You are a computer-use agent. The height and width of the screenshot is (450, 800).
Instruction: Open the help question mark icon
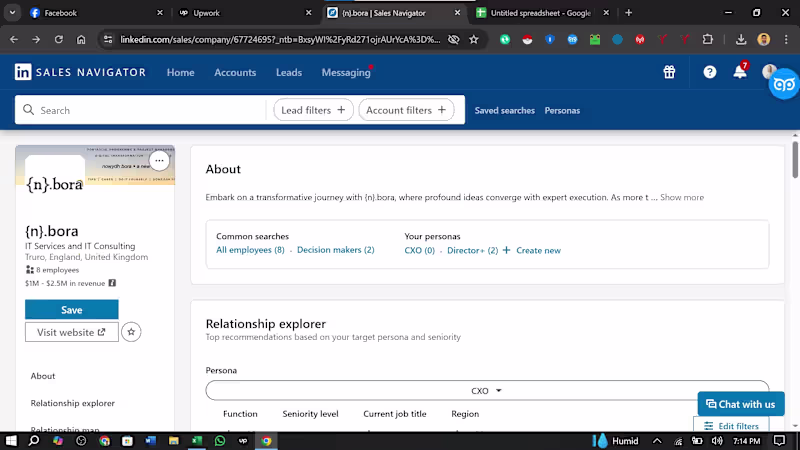click(x=709, y=72)
